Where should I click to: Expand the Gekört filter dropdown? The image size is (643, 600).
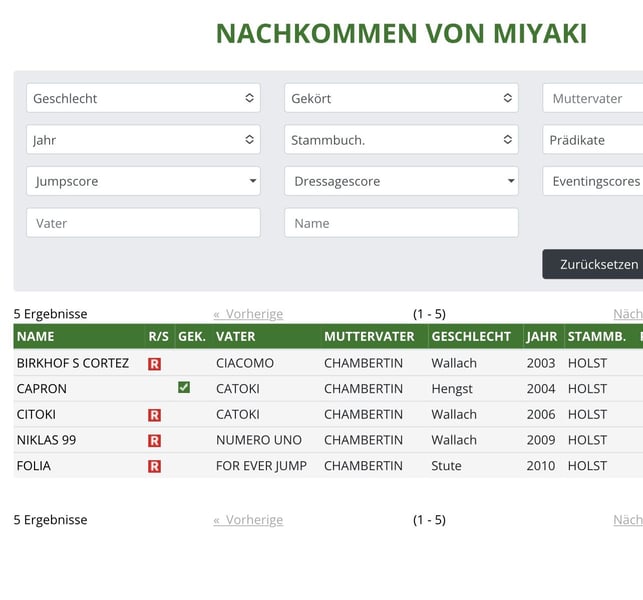(x=401, y=98)
